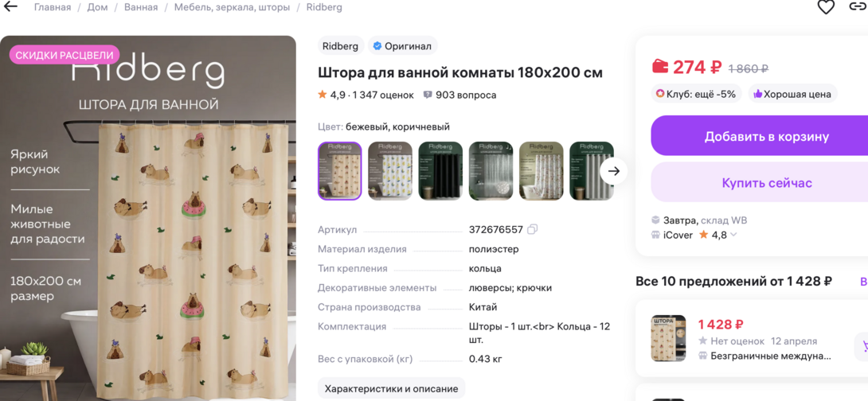
Task: Select the black curtain color thumbnail
Action: click(440, 171)
